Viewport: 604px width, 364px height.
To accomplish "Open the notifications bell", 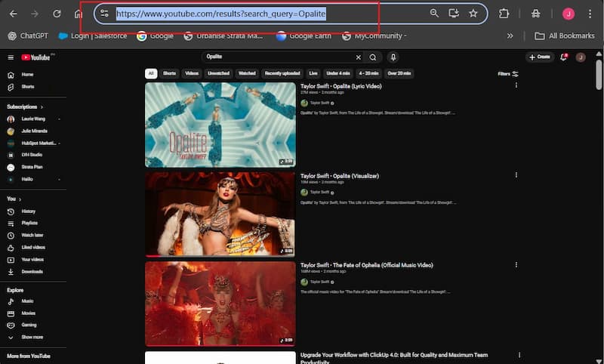I will coord(563,57).
